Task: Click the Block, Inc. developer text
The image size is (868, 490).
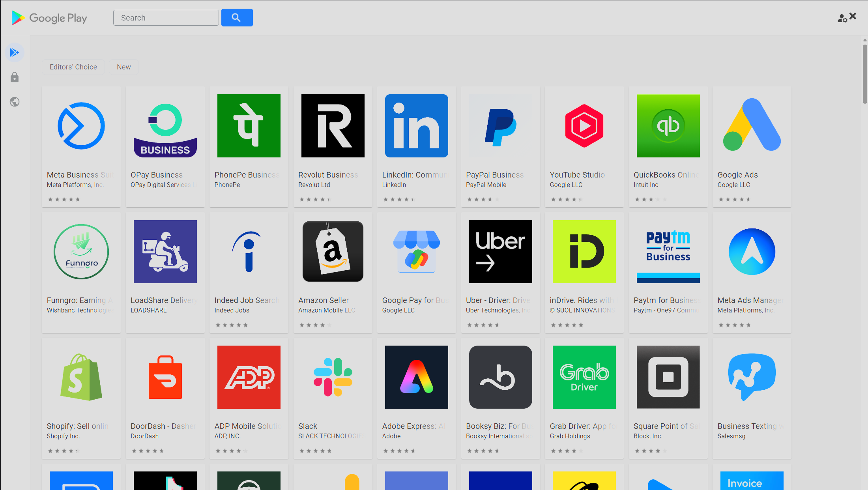Action: point(648,436)
